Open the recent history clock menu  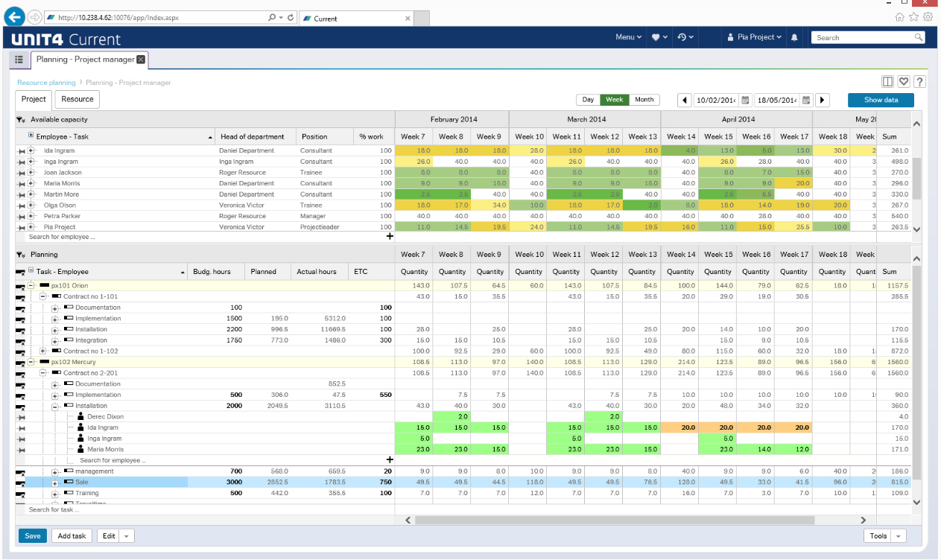point(685,37)
